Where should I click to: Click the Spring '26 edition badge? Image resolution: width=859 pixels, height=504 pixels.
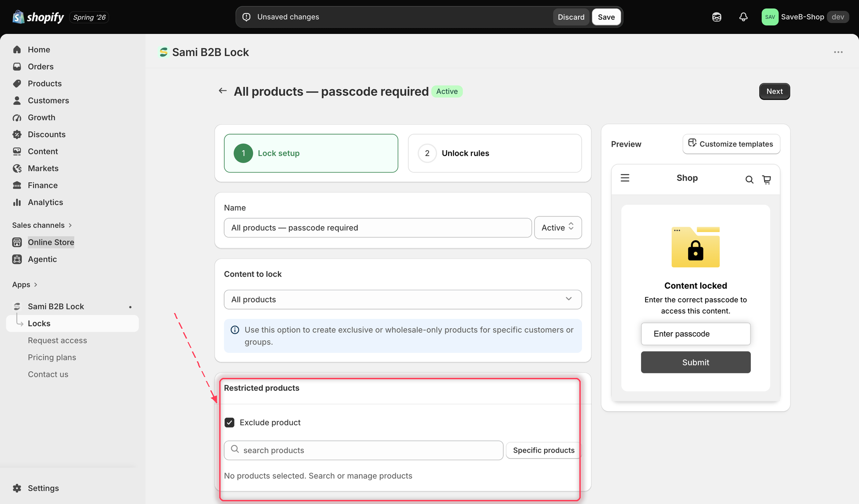[x=89, y=17]
